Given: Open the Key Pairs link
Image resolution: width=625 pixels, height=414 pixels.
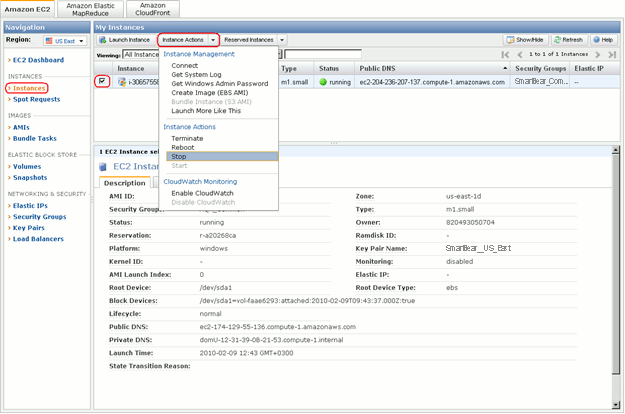Looking at the screenshot, I should (29, 228).
